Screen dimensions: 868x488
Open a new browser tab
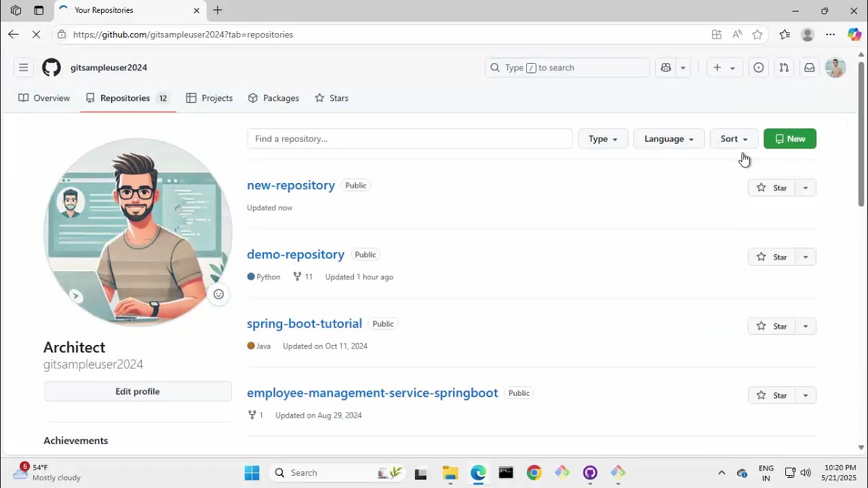218,10
